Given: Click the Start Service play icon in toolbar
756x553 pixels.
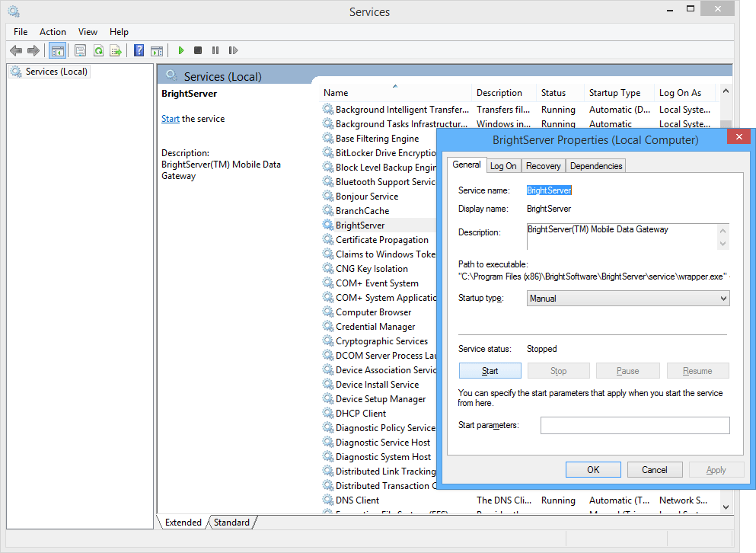Looking at the screenshot, I should 181,50.
